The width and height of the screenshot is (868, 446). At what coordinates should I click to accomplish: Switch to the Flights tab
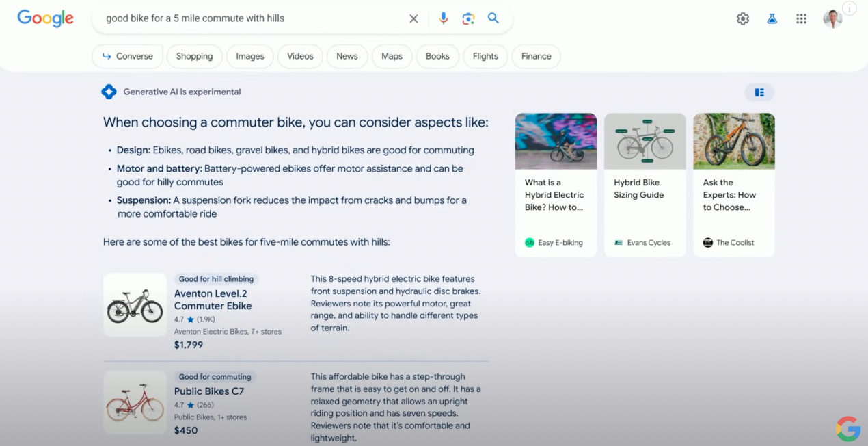point(485,56)
